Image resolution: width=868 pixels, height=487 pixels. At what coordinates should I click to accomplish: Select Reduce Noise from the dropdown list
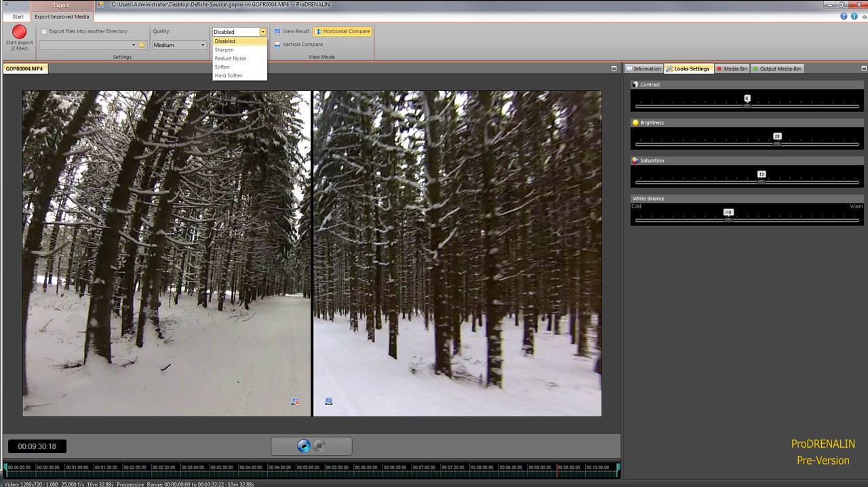tap(231, 58)
